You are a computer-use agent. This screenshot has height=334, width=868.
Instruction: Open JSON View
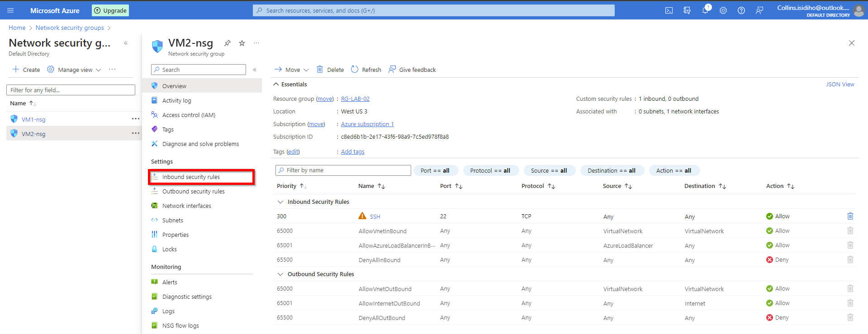(840, 84)
